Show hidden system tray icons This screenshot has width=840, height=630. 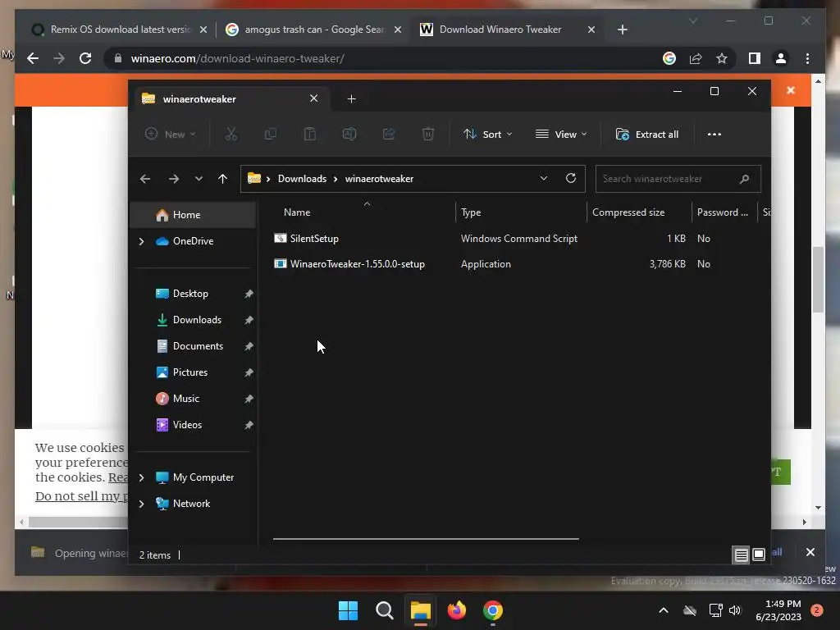(663, 610)
